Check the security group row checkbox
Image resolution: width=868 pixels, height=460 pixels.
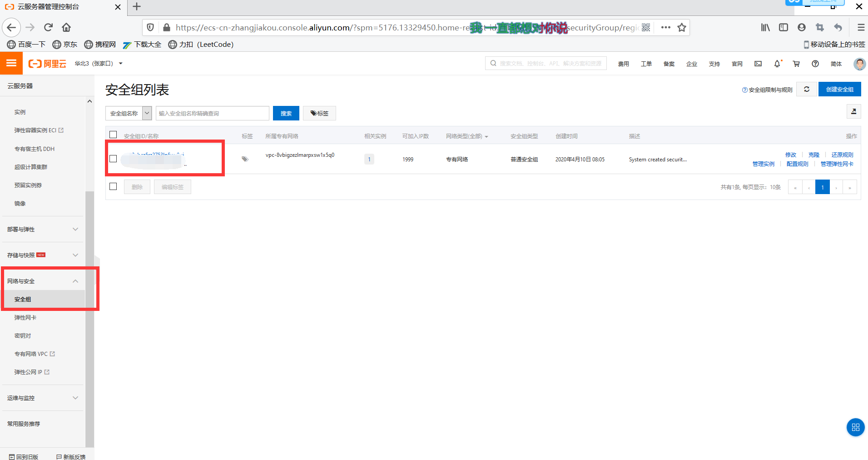[x=113, y=159]
